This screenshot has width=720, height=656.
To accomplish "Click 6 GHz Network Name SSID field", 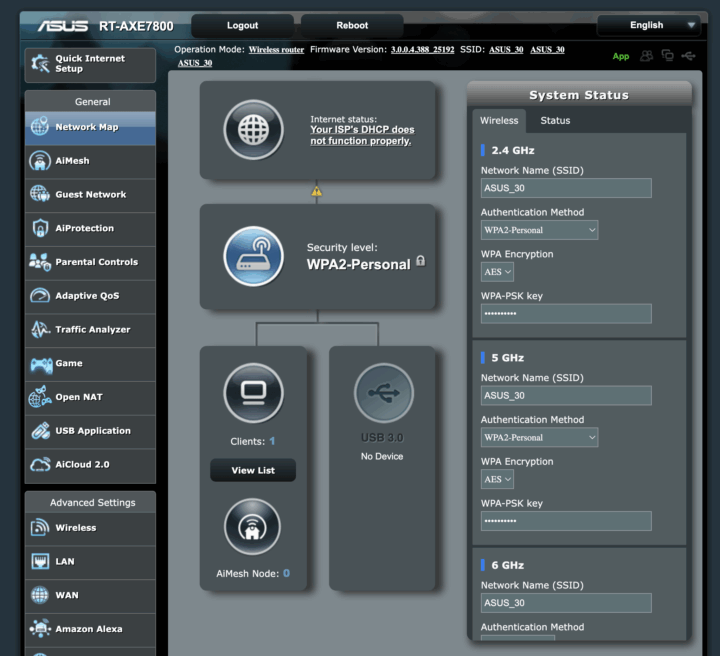I will (566, 603).
